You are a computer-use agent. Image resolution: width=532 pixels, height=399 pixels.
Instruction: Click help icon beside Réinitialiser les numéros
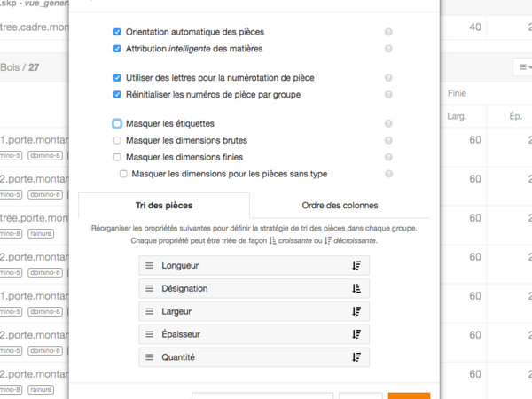(388, 94)
